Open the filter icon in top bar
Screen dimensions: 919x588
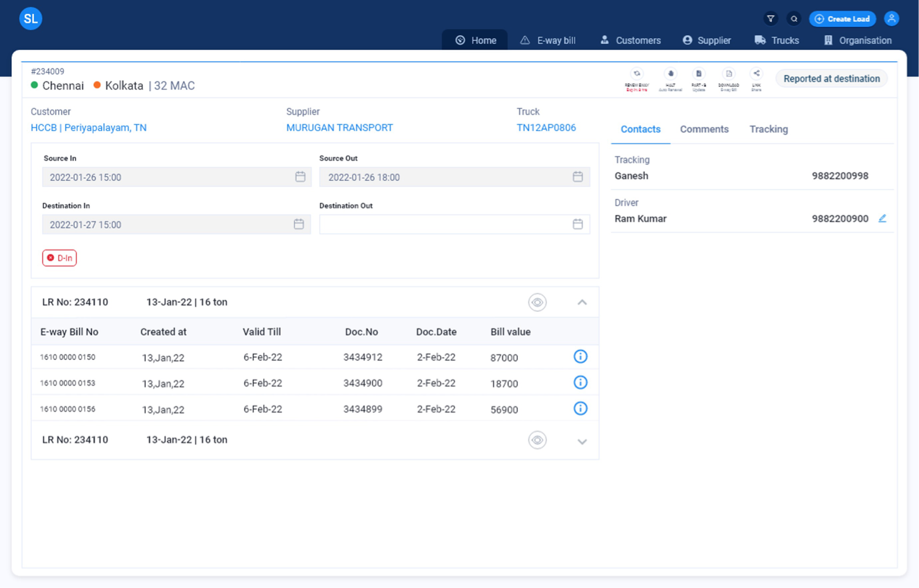click(x=771, y=19)
